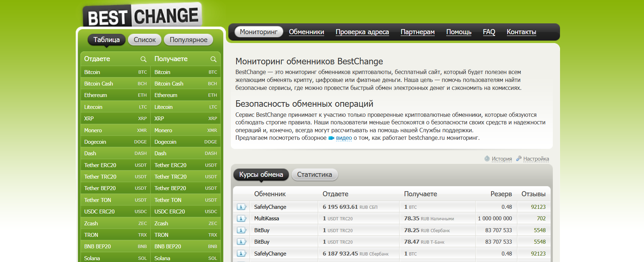Select Zcash in Отдаете column

coord(115,224)
